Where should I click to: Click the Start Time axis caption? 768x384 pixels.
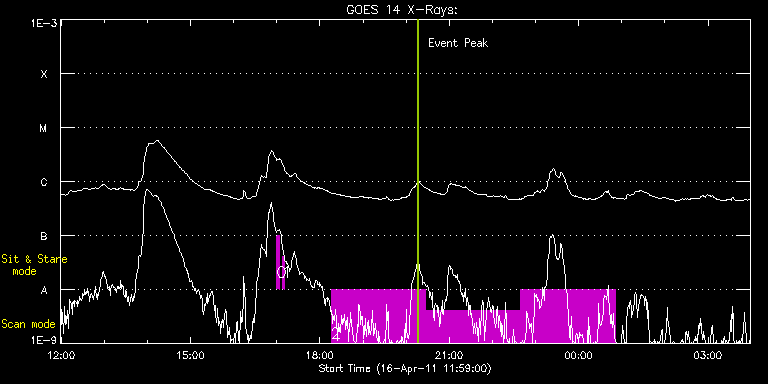coord(405,368)
